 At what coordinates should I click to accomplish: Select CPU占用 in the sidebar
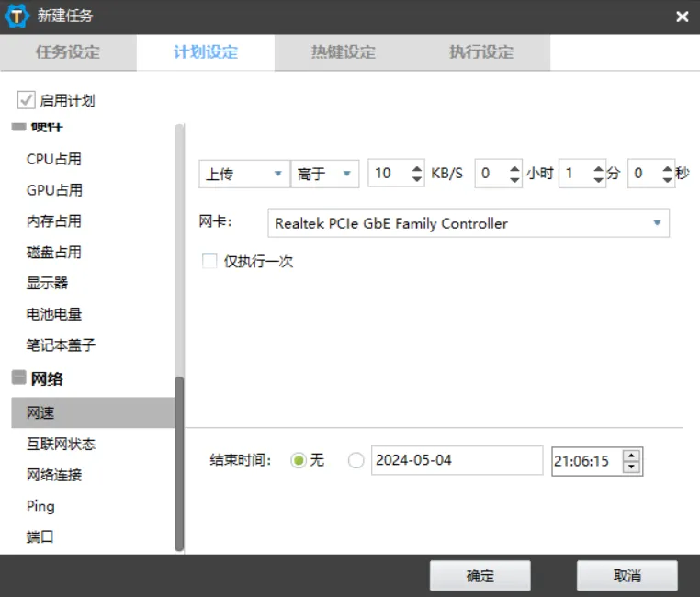[x=54, y=159]
